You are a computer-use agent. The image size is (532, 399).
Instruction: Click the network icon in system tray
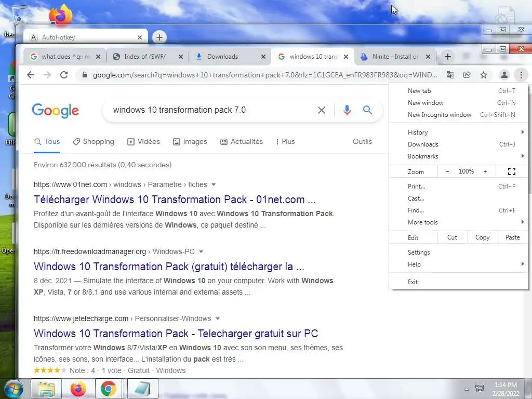[x=480, y=389]
